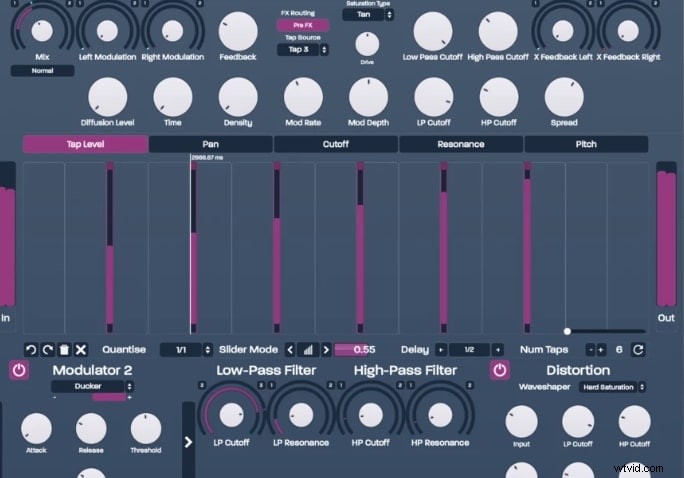Open the Quantise dropdown showing 1/1
Screen dimensions: 684x478
(186, 350)
